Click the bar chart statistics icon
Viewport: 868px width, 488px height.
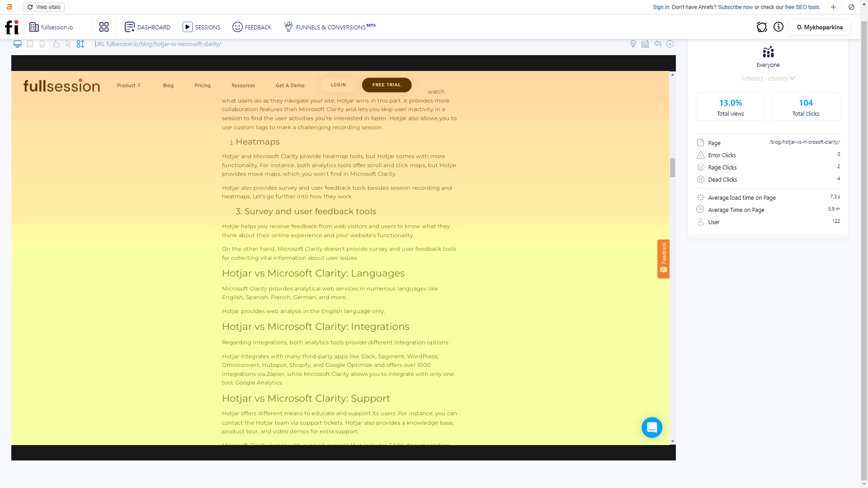[645, 44]
